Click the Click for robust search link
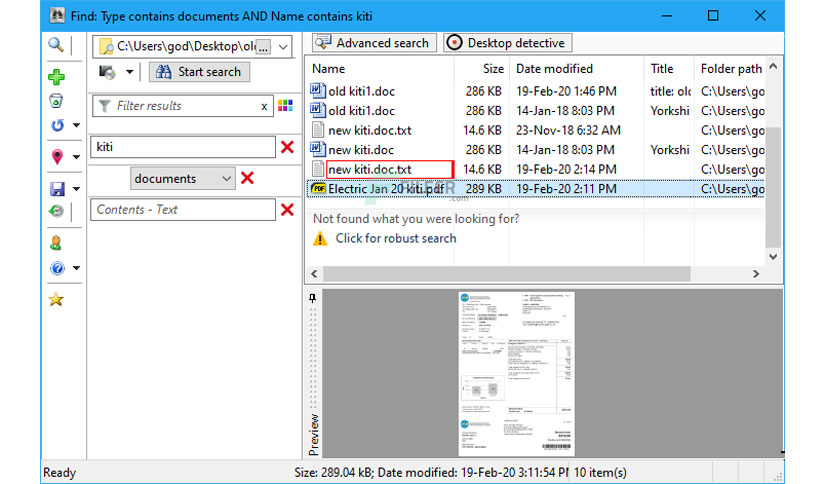 point(396,238)
